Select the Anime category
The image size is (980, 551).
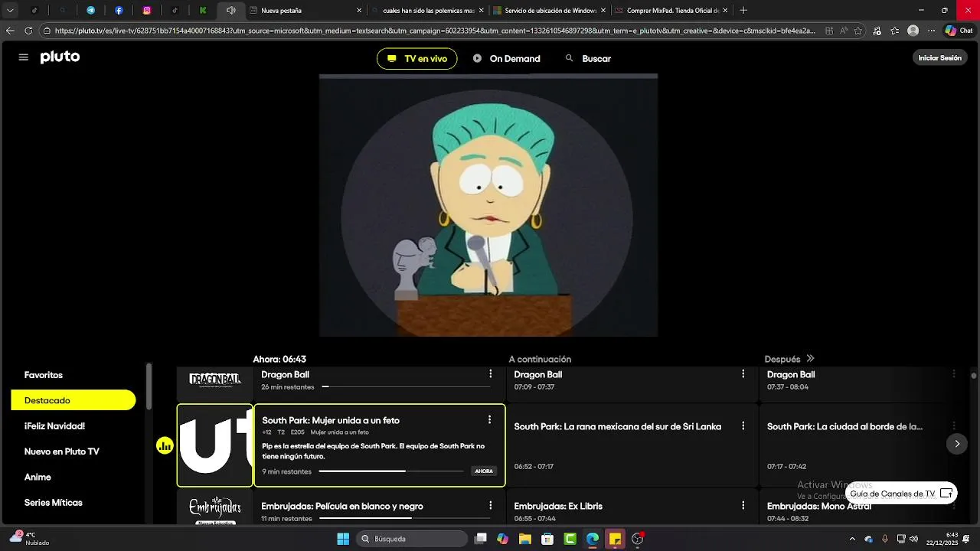click(x=38, y=477)
